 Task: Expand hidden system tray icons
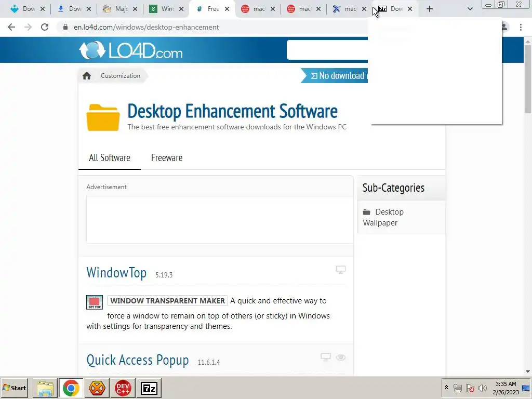tap(446, 388)
